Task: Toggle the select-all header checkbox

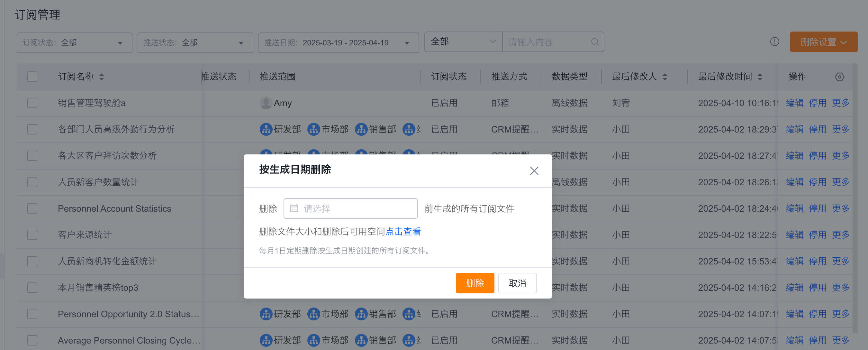Action: tap(32, 77)
